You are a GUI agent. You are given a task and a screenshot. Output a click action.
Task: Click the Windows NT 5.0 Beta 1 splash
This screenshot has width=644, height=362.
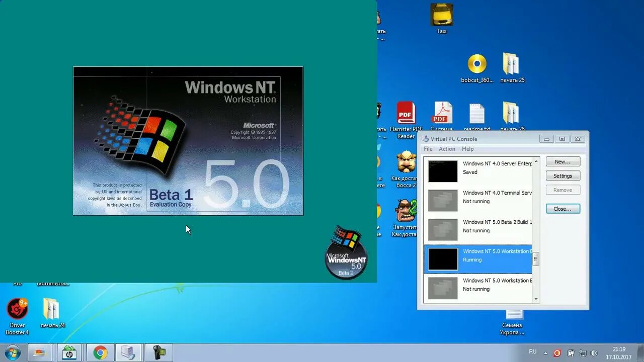pos(188,141)
